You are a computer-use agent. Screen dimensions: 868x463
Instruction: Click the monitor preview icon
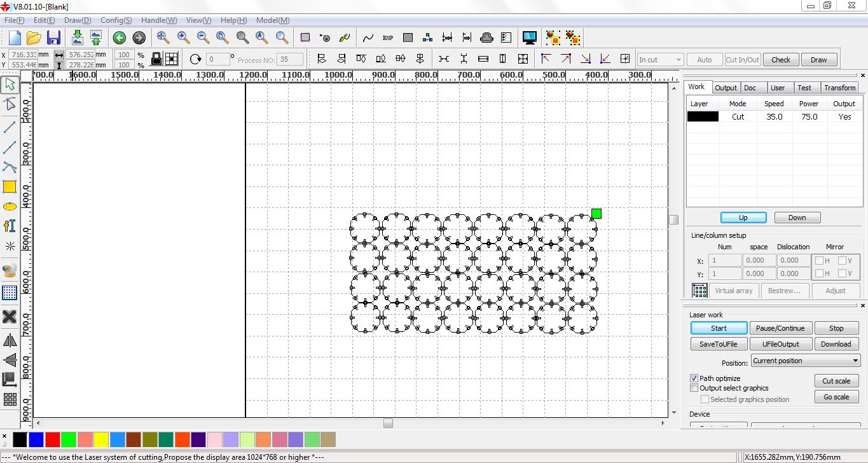(x=529, y=38)
